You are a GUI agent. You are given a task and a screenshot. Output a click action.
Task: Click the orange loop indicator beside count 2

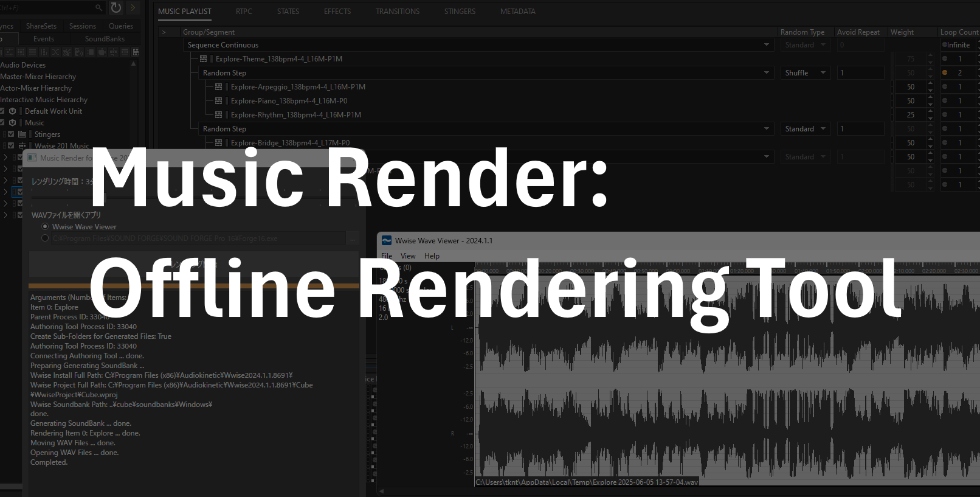click(x=945, y=73)
